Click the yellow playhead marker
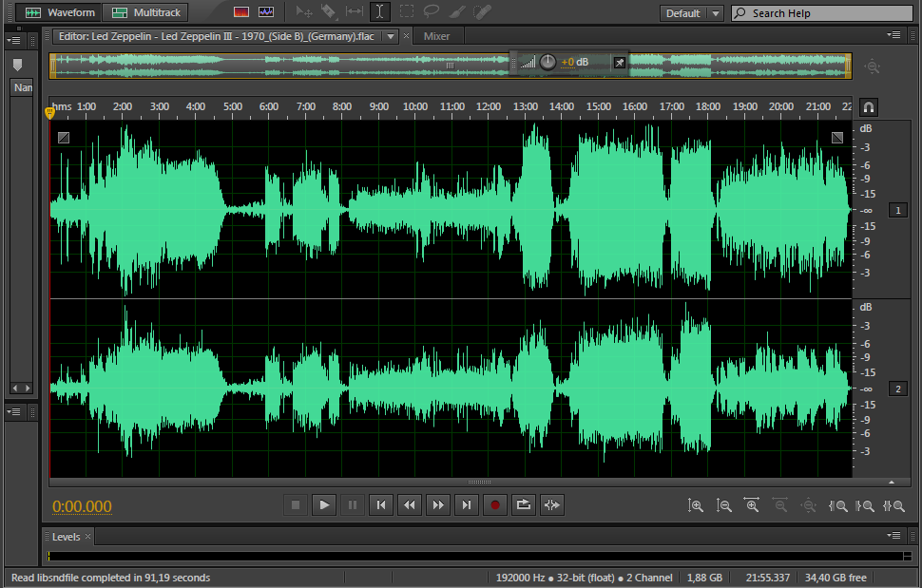This screenshot has width=922, height=588. pos(49,113)
